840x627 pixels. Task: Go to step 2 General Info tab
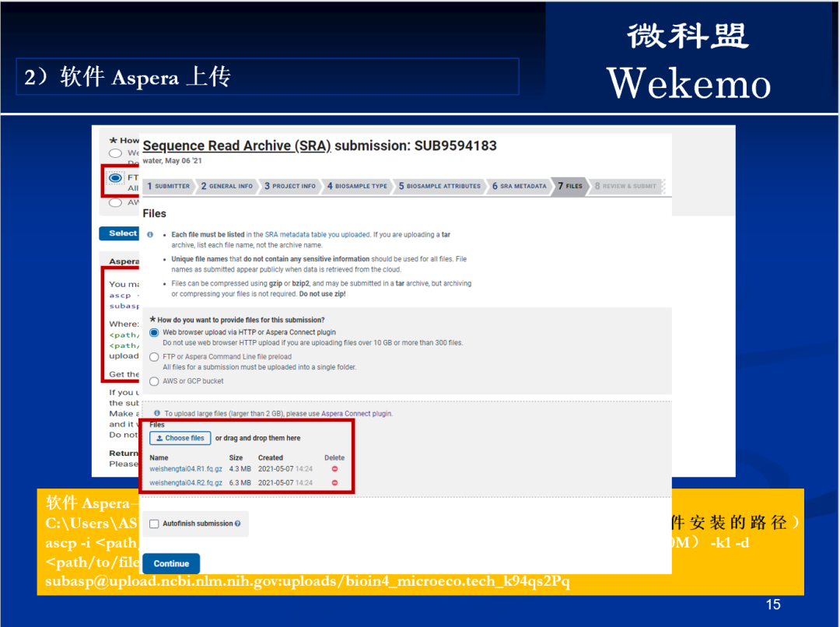click(227, 186)
